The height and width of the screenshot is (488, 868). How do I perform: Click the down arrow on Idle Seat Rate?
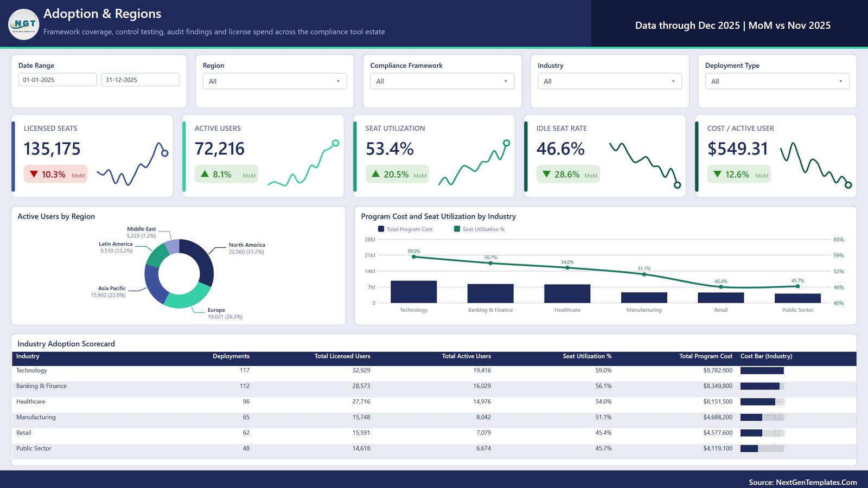pos(546,174)
